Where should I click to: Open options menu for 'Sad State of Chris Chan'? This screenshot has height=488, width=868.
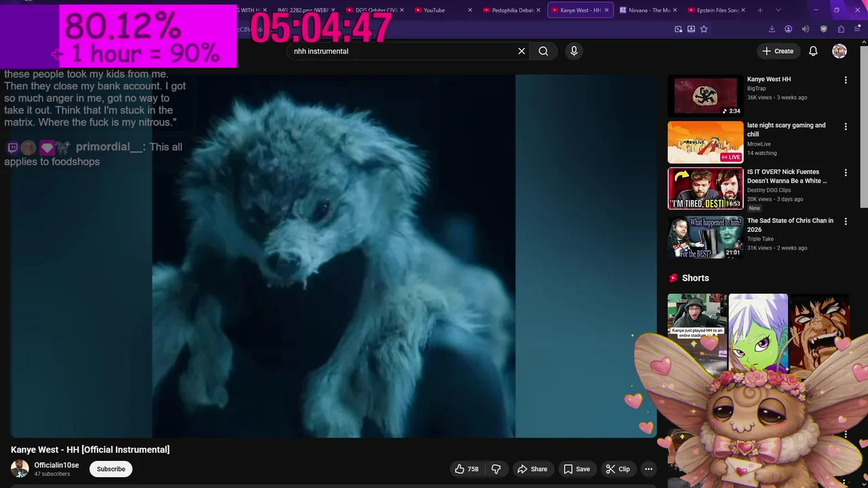(x=846, y=222)
